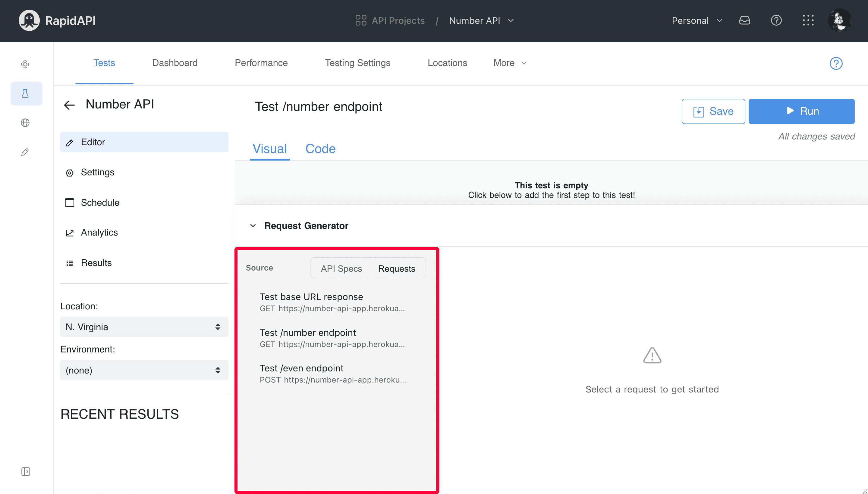Image resolution: width=868 pixels, height=494 pixels.
Task: Click the All changes saved status
Action: 816,136
